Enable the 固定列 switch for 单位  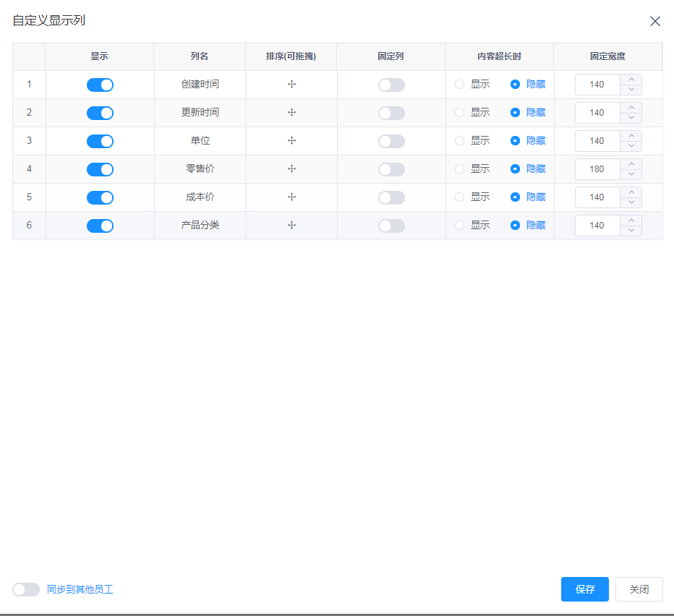[x=391, y=142]
